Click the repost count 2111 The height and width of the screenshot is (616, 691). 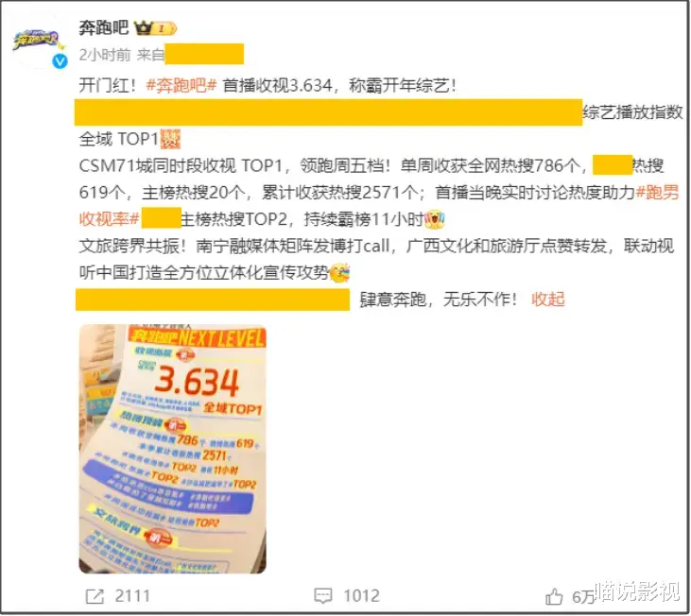pos(132,596)
